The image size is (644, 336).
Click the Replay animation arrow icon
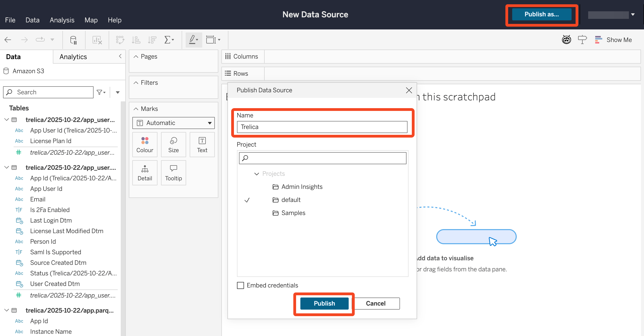[x=40, y=40]
